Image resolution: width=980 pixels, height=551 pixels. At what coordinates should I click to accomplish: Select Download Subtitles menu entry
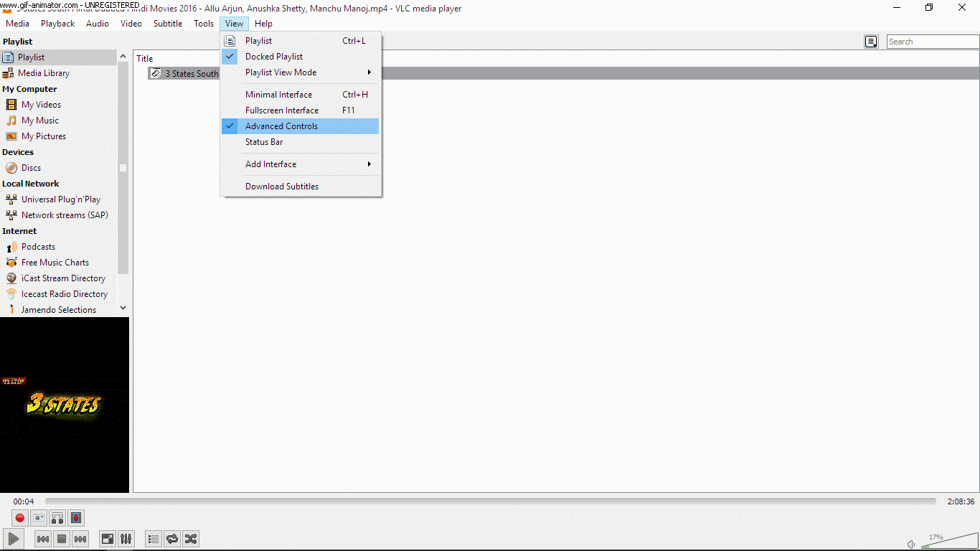[x=301, y=187]
